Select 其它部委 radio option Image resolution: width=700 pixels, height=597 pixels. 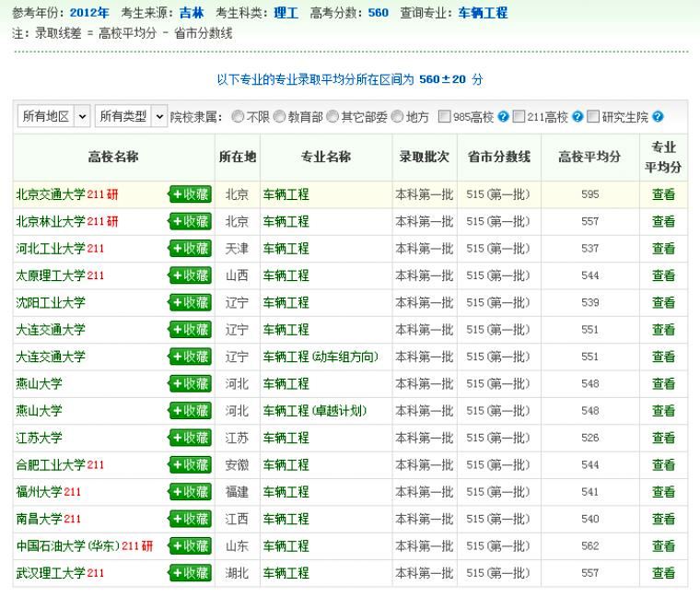pyautogui.click(x=332, y=116)
